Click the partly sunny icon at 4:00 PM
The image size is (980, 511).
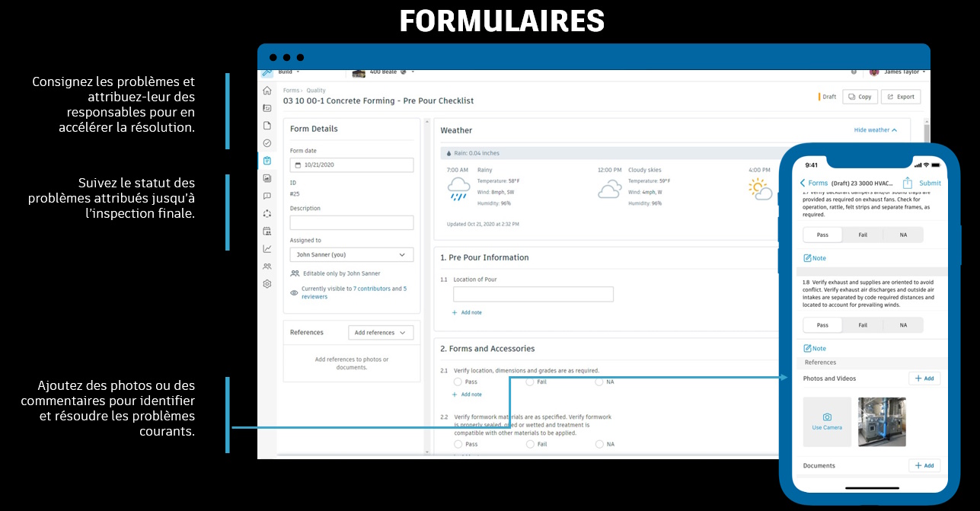(760, 189)
